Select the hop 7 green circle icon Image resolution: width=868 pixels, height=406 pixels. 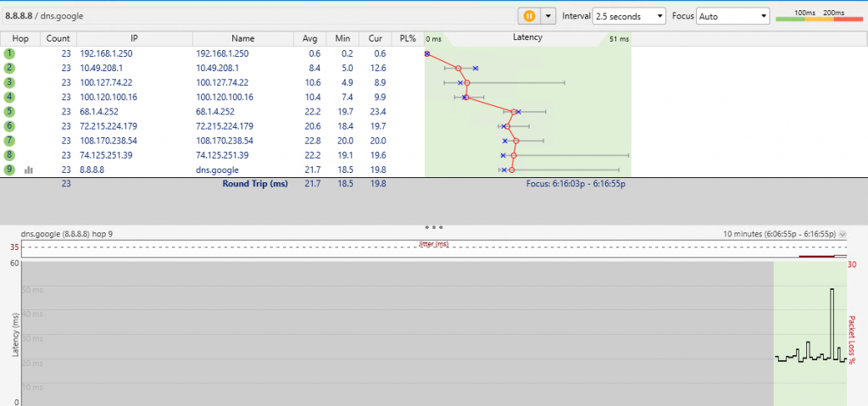10,140
